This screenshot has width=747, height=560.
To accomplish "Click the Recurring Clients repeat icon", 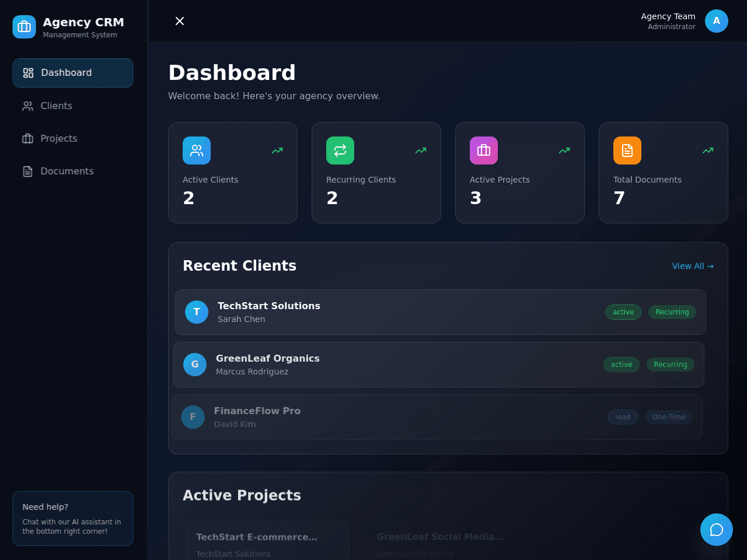I will click(340, 150).
